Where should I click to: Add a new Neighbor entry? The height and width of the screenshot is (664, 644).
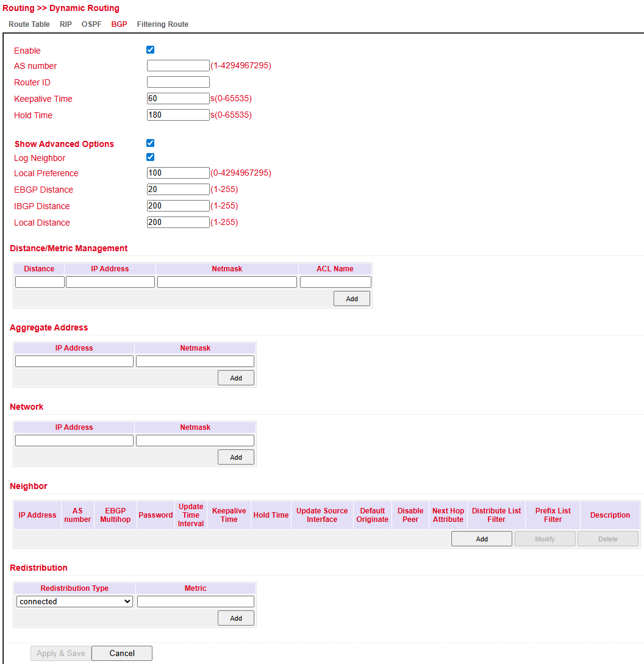(x=481, y=538)
